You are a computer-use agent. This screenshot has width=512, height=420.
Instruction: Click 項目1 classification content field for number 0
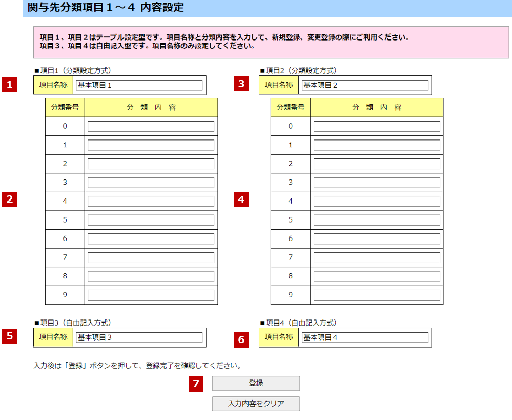[151, 126]
